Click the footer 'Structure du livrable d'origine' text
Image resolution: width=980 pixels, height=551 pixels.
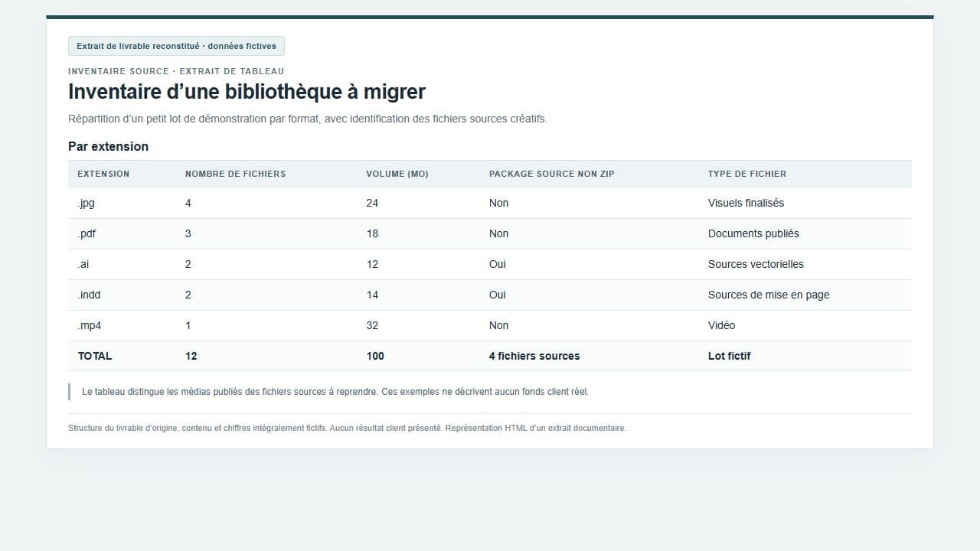[x=347, y=428]
